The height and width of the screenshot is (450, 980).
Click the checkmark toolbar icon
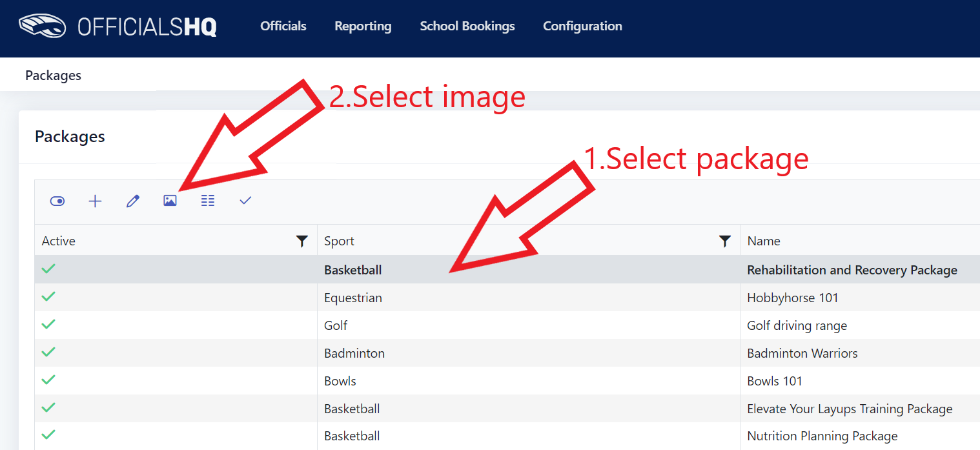click(x=245, y=201)
